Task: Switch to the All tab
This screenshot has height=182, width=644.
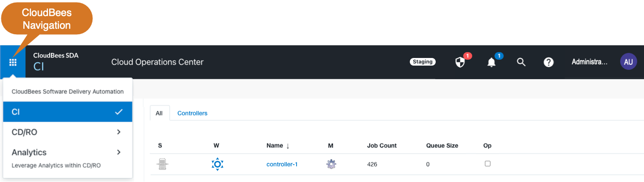Action: click(x=160, y=113)
